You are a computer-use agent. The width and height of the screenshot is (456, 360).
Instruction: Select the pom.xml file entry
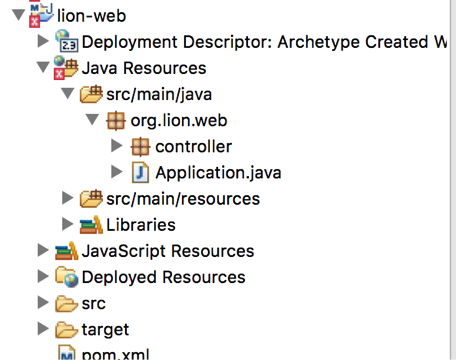104,353
